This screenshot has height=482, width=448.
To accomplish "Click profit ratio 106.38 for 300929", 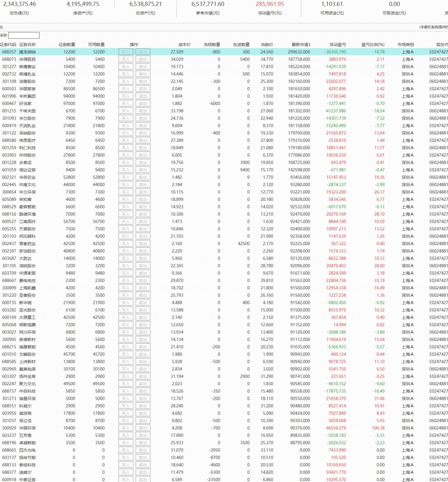I will coord(378,428).
